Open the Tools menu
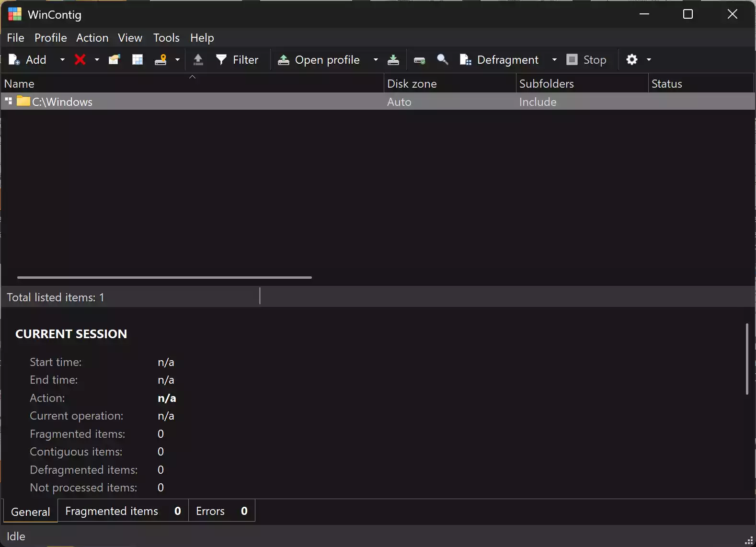This screenshot has width=756, height=547. click(x=166, y=38)
